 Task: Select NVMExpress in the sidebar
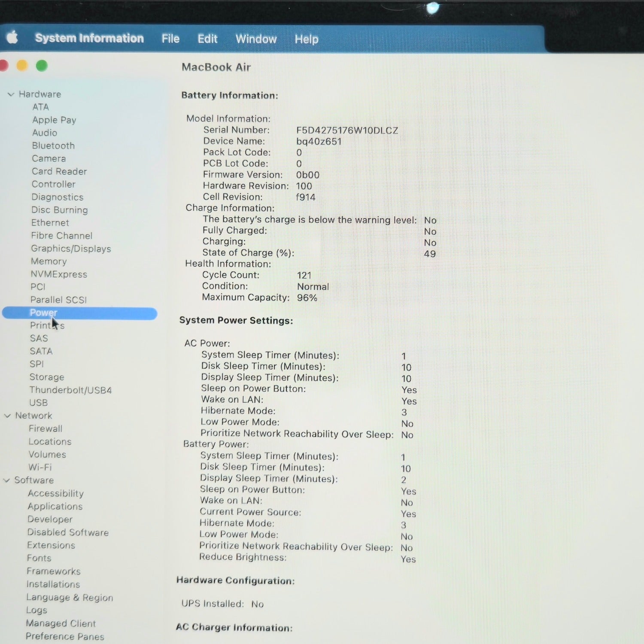coord(59,274)
